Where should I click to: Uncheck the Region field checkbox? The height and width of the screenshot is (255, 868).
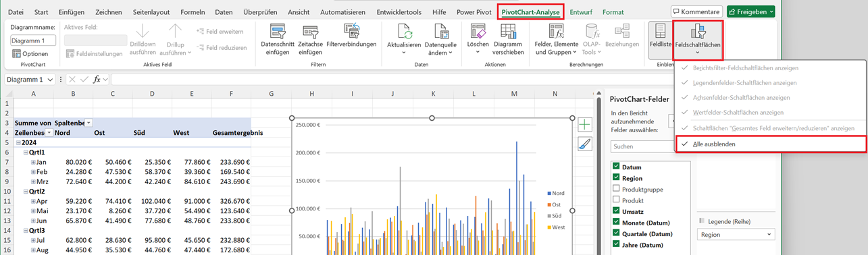(x=616, y=178)
